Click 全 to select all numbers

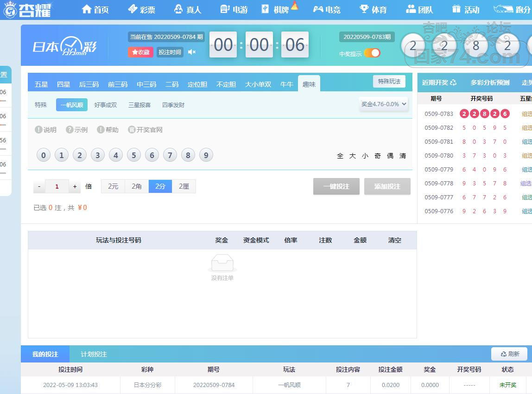pos(340,156)
